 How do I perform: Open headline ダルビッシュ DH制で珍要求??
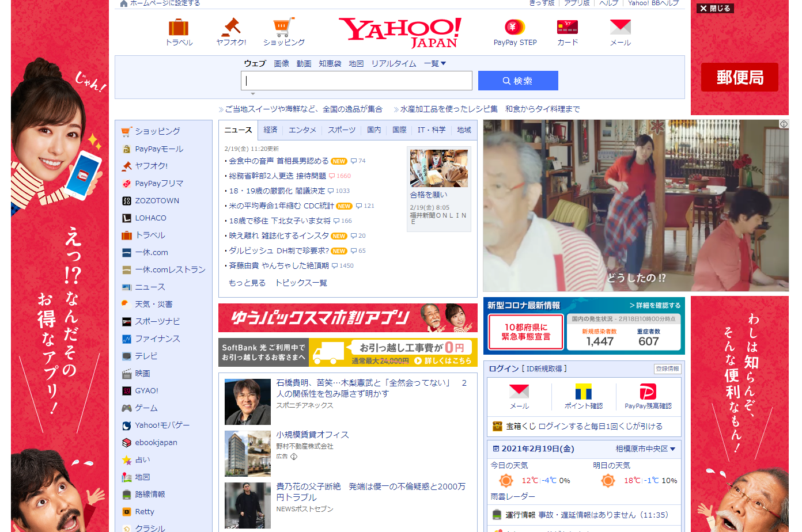[279, 251]
